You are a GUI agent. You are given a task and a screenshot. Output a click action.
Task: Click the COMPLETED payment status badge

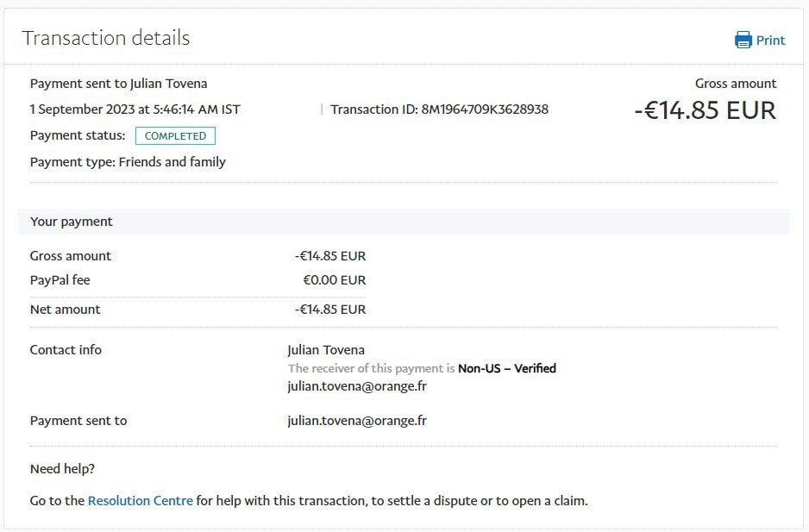click(175, 135)
